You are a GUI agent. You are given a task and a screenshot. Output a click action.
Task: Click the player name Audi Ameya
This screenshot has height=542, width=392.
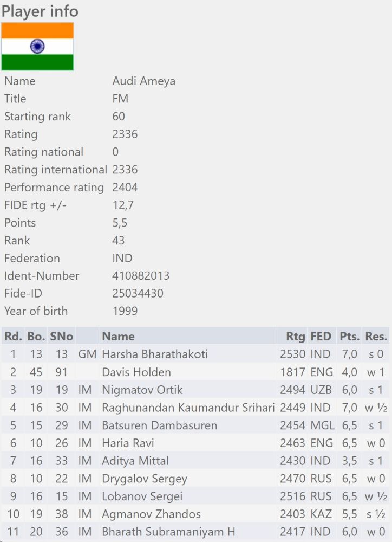tap(143, 81)
